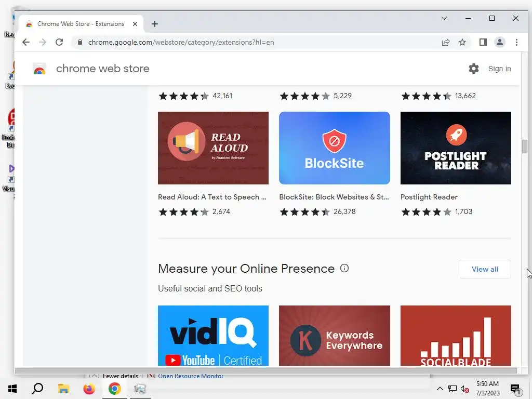Click the muted volume tray icon
Screen dimensions: 532x399
pos(464,389)
